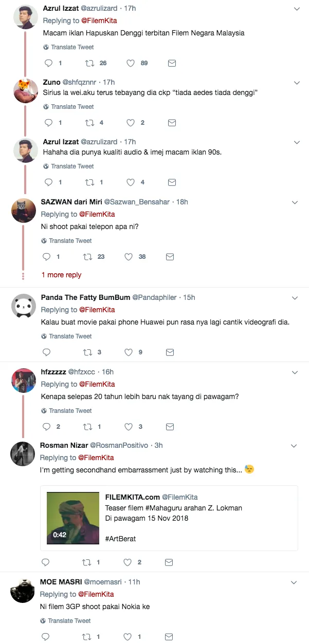
Task: Retweet SAZWAN dari Miri's telepon tweet
Action: pyautogui.click(x=87, y=257)
